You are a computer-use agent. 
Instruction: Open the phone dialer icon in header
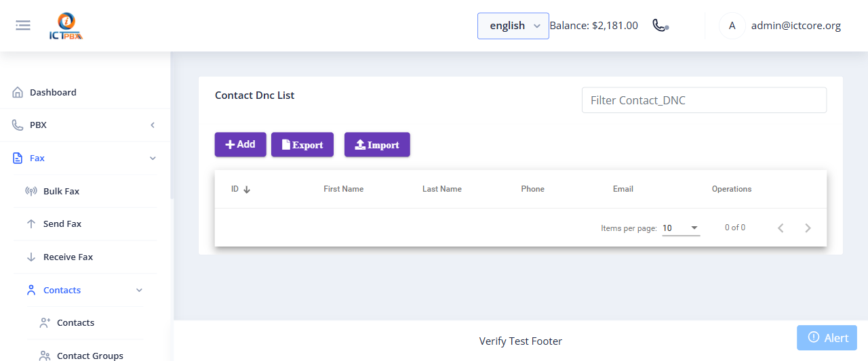(660, 26)
